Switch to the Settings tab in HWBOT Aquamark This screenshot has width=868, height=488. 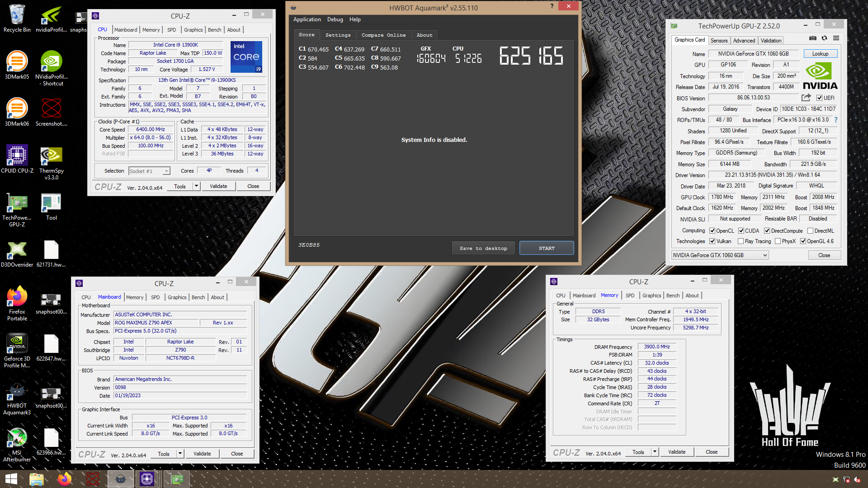point(338,35)
